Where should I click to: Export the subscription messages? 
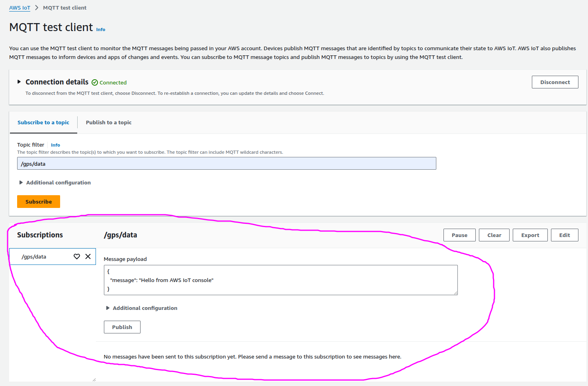530,235
